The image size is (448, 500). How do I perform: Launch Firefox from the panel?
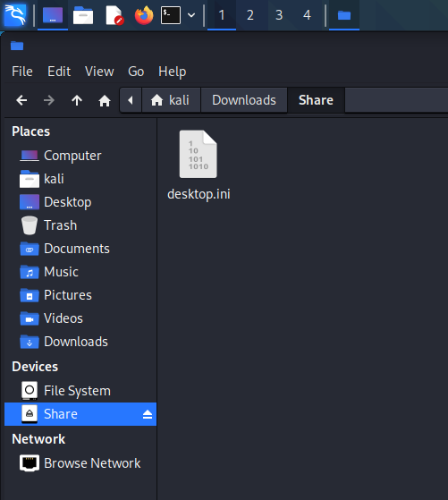[x=144, y=15]
